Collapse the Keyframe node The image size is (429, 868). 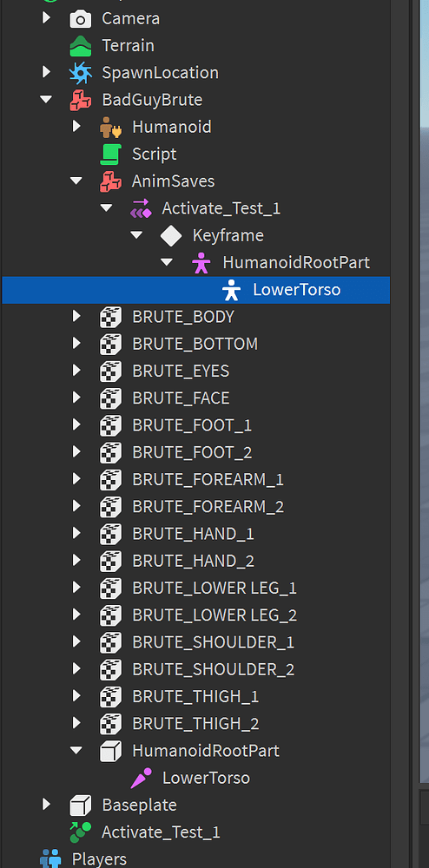click(136, 235)
